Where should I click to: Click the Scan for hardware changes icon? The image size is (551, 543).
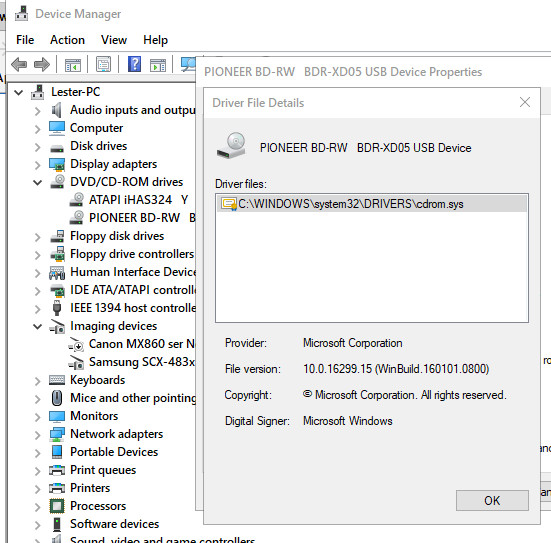[x=188, y=64]
